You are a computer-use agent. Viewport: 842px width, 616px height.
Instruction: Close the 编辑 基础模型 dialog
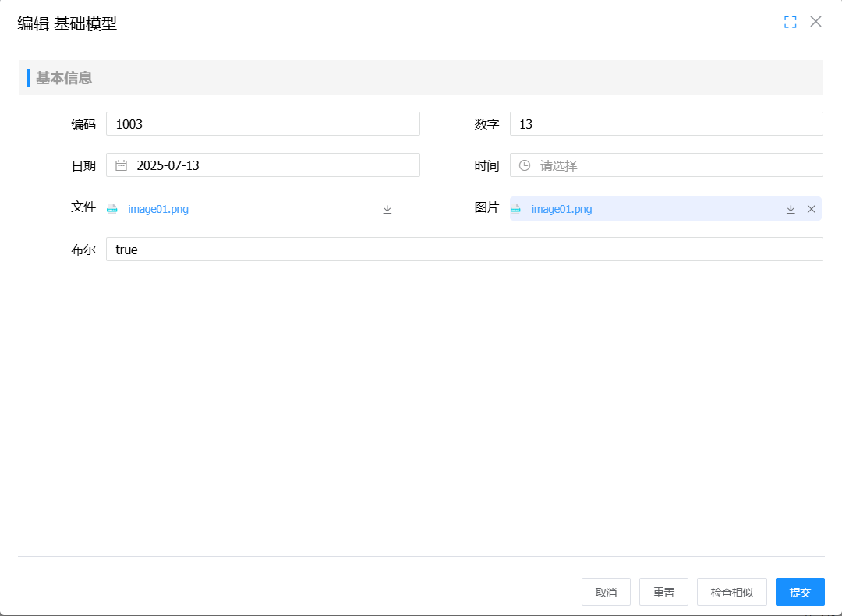[x=815, y=22]
